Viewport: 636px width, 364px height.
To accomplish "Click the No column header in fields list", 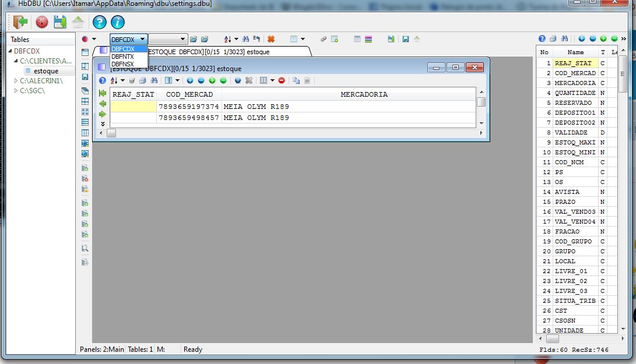I will point(544,52).
